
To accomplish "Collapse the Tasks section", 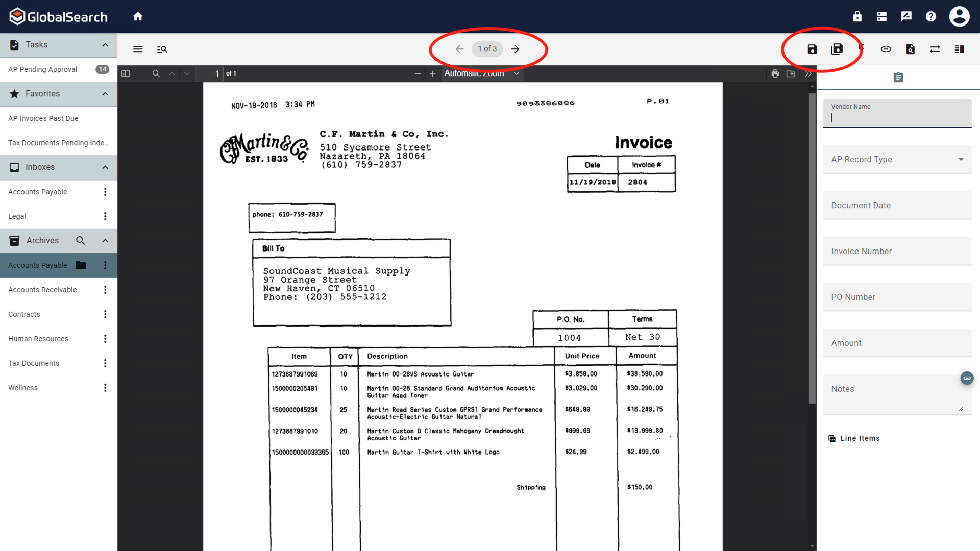I will click(105, 45).
